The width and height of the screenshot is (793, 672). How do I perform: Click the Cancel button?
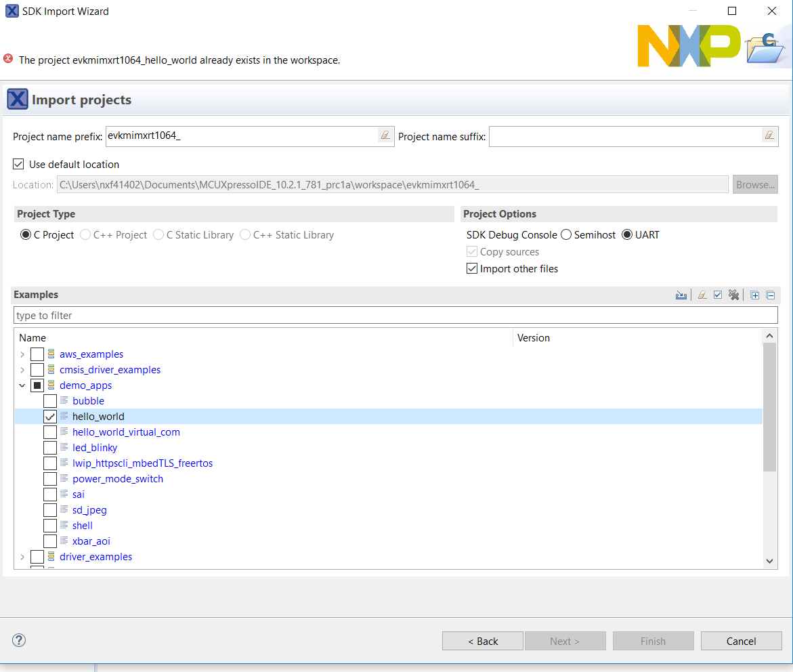tap(741, 641)
